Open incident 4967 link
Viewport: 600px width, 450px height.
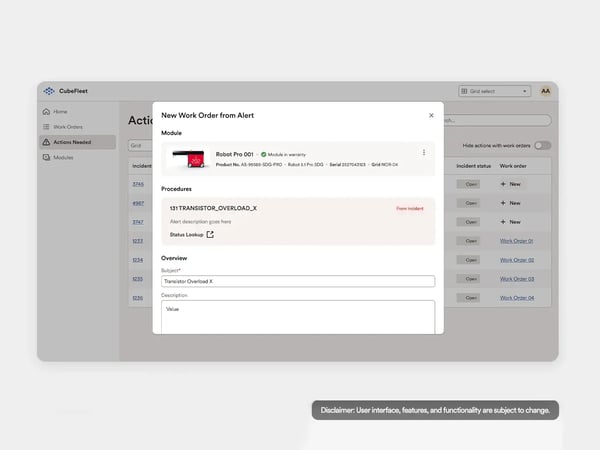pyautogui.click(x=138, y=203)
